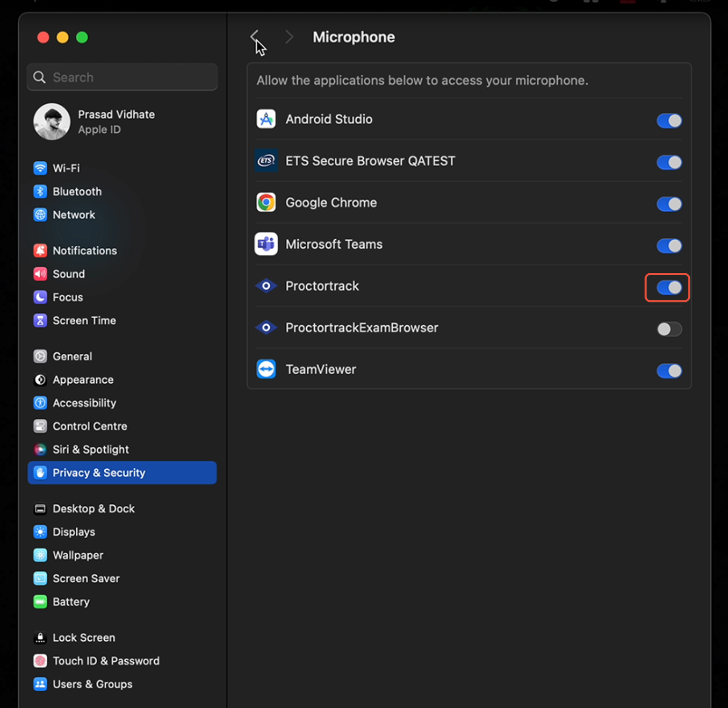Open Bluetooth settings label
This screenshot has height=708, width=728.
(77, 191)
